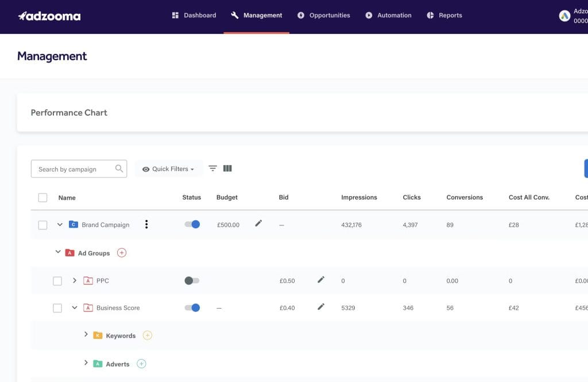The image size is (588, 382).
Task: Sort by the Name column header
Action: (67, 198)
